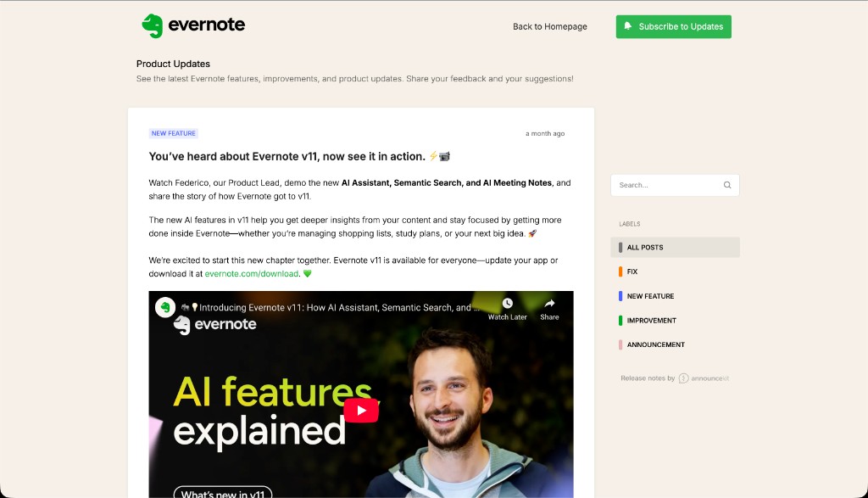Click the Subscribe to Updates button
The height and width of the screenshot is (498, 868).
(673, 26)
